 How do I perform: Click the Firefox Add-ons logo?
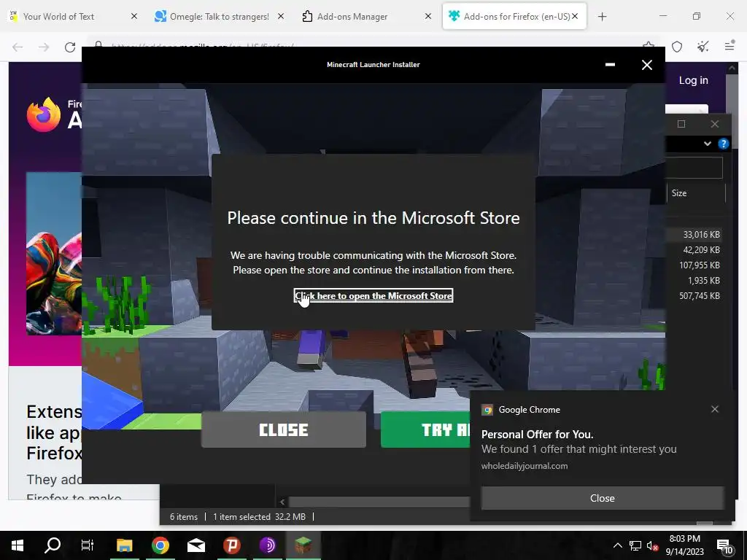[x=53, y=114]
